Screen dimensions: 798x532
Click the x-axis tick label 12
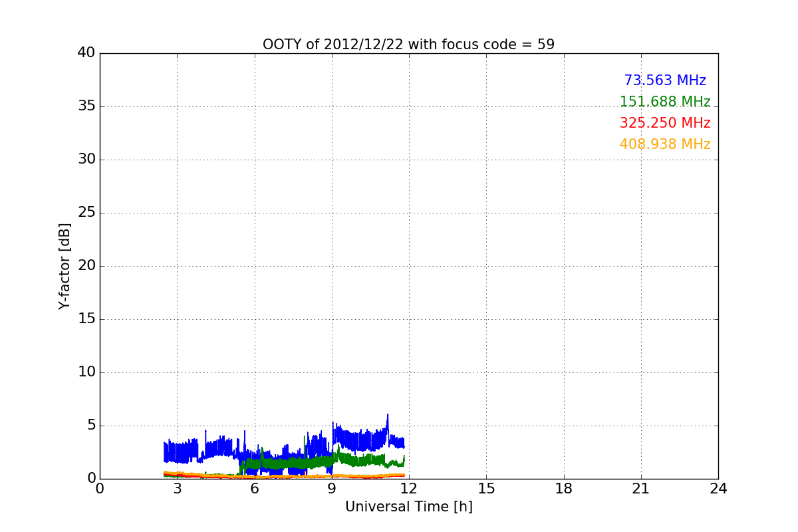point(409,489)
